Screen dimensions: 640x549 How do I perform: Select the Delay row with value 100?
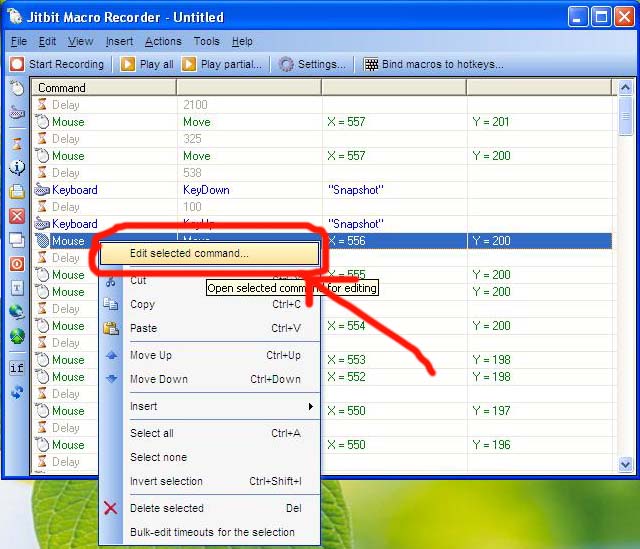coord(322,207)
